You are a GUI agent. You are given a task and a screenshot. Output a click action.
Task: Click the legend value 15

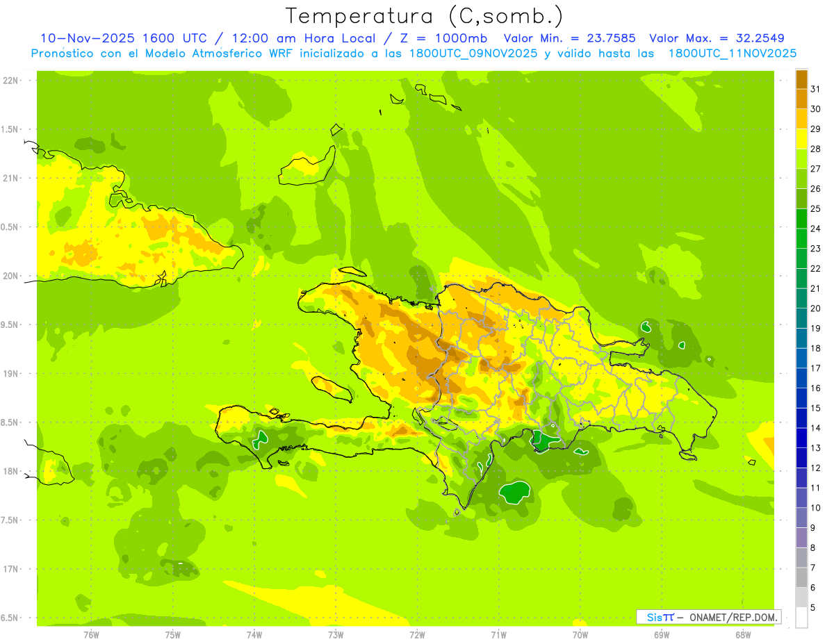pos(817,408)
